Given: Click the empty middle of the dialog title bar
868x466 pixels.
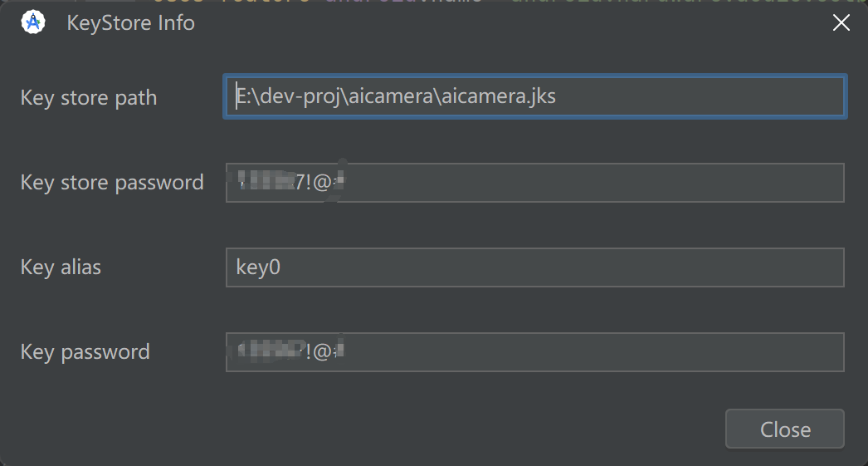Looking at the screenshot, I should [x=498, y=22].
